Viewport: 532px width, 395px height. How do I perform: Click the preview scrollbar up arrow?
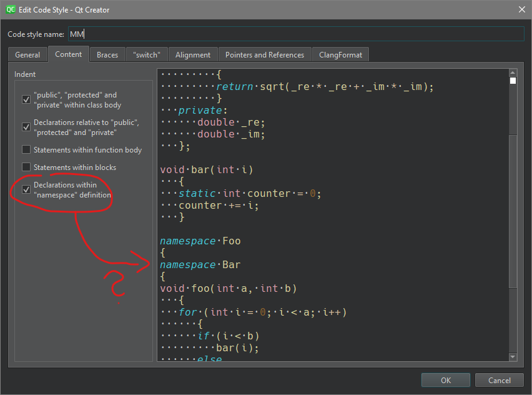[513, 72]
